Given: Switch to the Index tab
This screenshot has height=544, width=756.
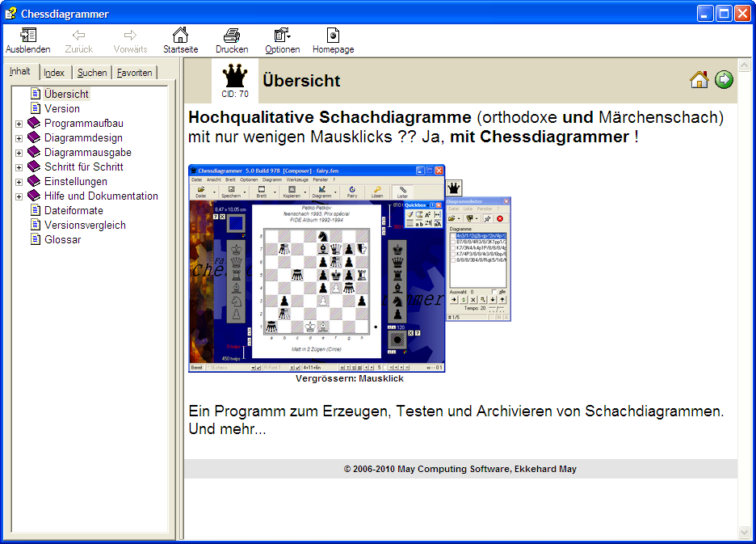Looking at the screenshot, I should tap(54, 73).
